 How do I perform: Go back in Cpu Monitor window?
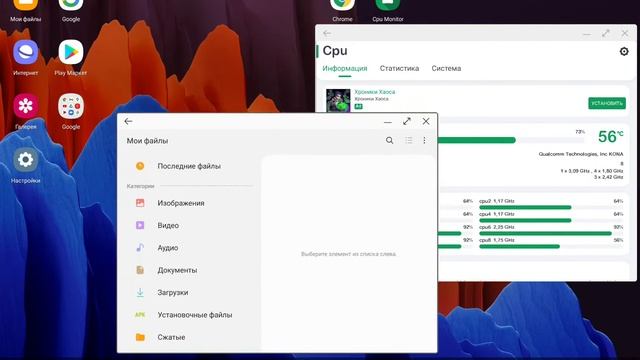[x=327, y=33]
